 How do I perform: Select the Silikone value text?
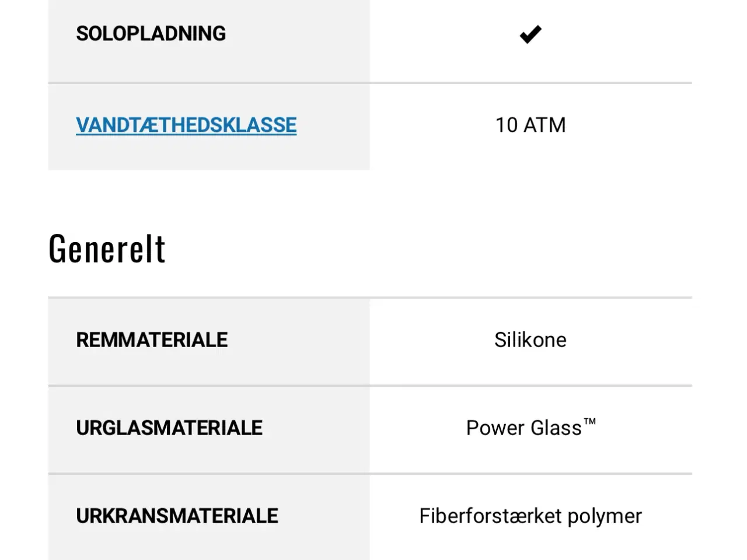pyautogui.click(x=530, y=340)
